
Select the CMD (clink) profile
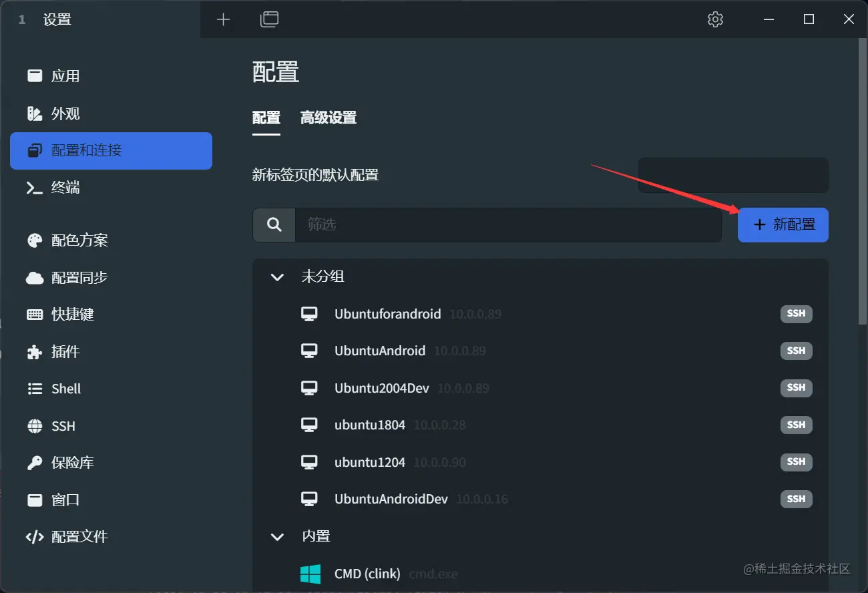[x=540, y=574]
